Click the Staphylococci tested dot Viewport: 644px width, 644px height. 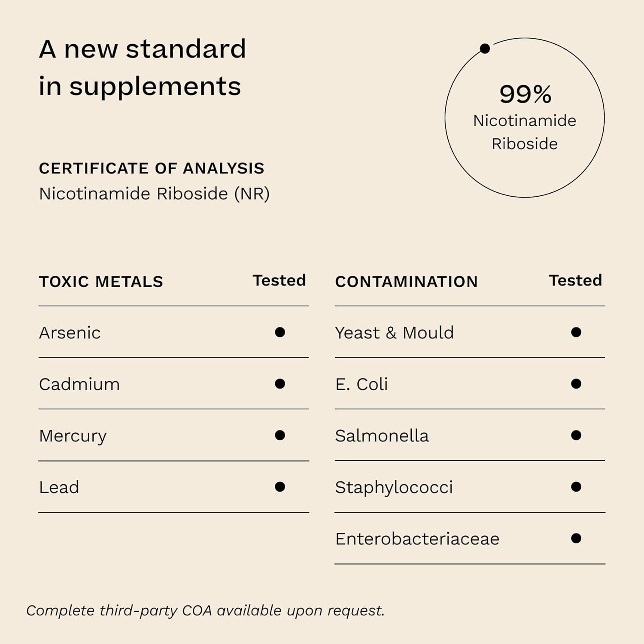tap(576, 487)
